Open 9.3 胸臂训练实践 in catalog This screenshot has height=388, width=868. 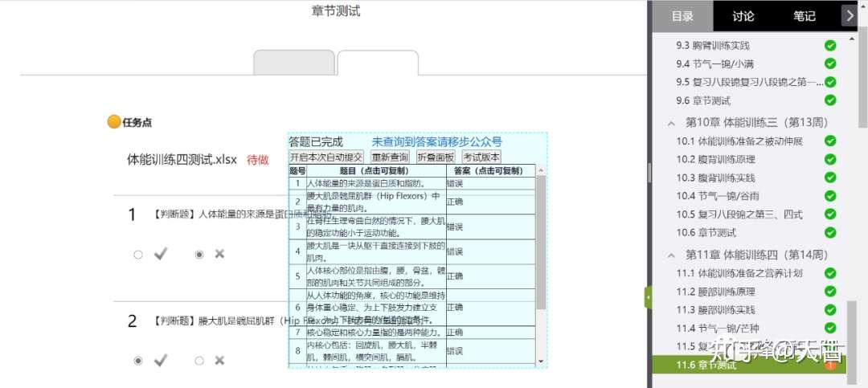713,45
